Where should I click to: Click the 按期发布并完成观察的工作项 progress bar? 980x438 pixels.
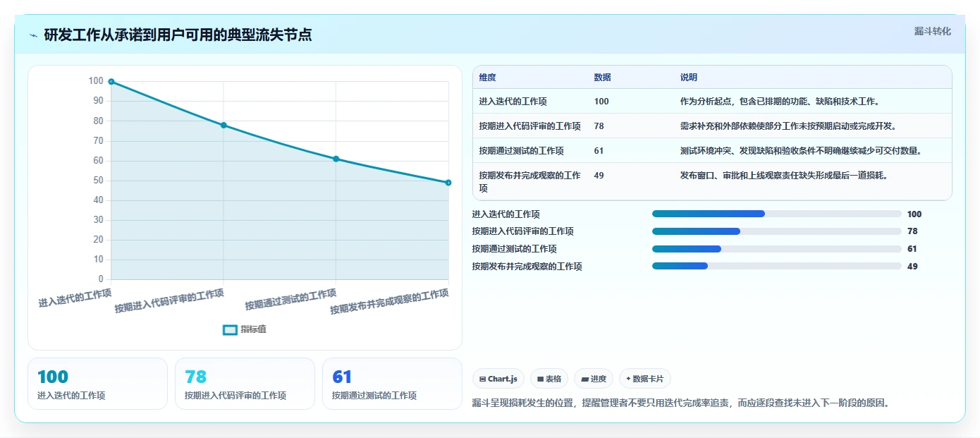pos(776,266)
